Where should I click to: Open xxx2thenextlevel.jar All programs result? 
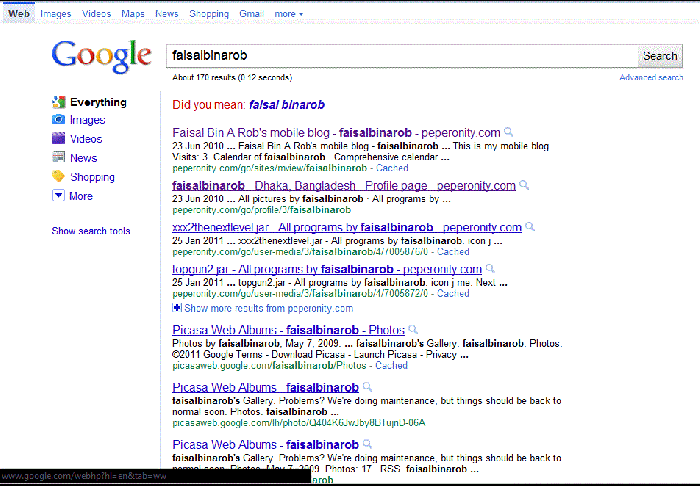coord(347,227)
